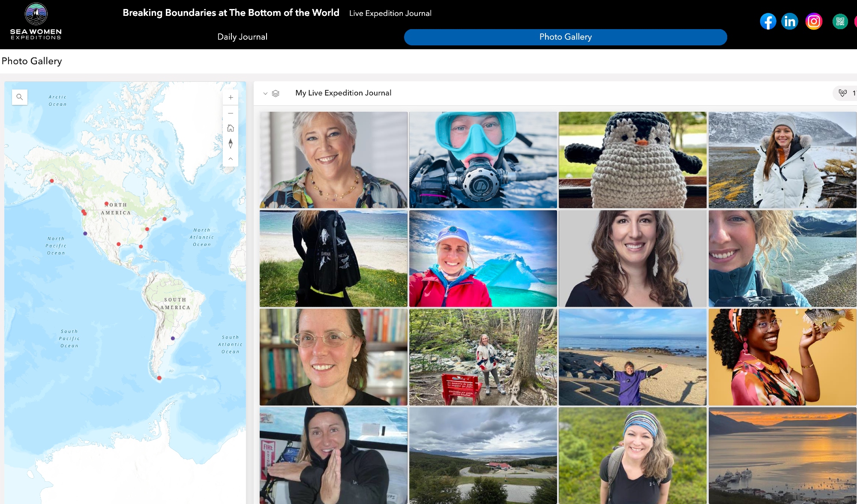Reset map to home extent
Screen dimensions: 857x504
pos(231,128)
